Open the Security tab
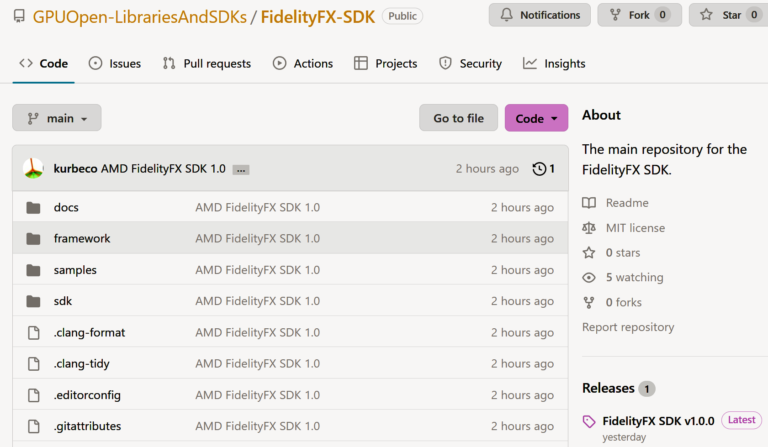Screen dimensions: 768x447 (471, 64)
